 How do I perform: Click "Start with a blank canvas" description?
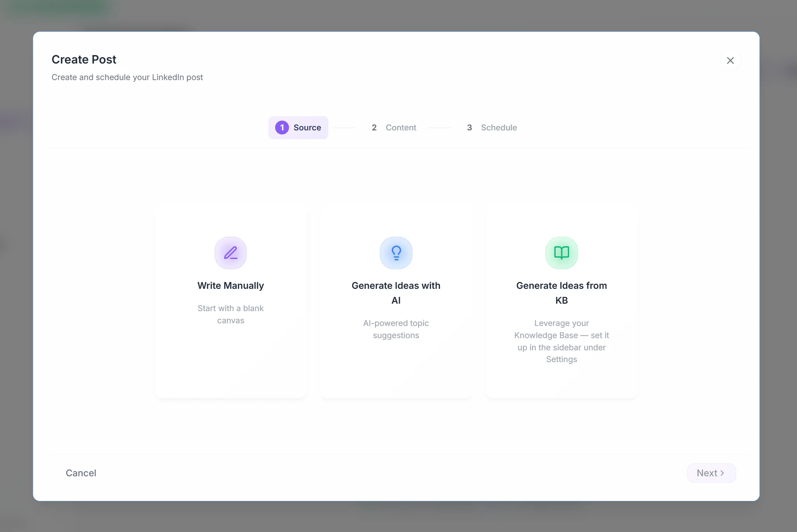[230, 314]
